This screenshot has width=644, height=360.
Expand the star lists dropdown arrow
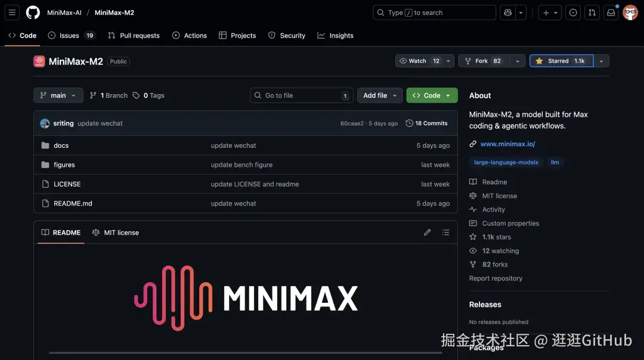click(x=601, y=61)
